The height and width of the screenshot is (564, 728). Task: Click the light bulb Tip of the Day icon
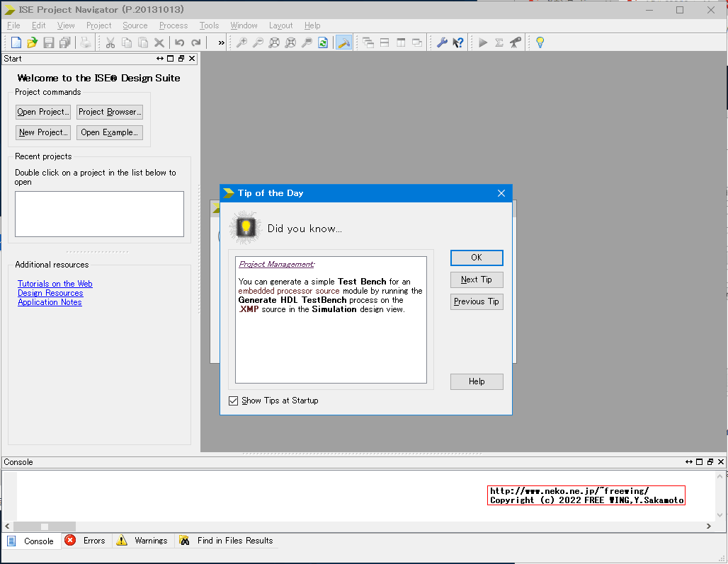(540, 43)
